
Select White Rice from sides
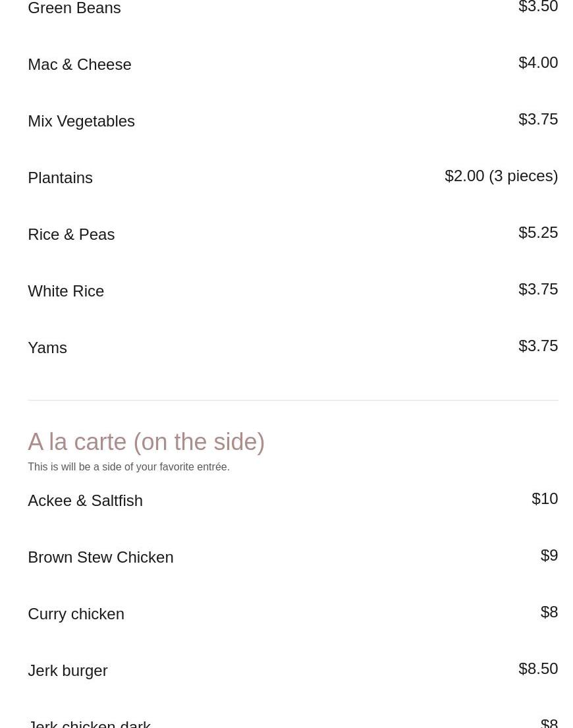(x=66, y=291)
